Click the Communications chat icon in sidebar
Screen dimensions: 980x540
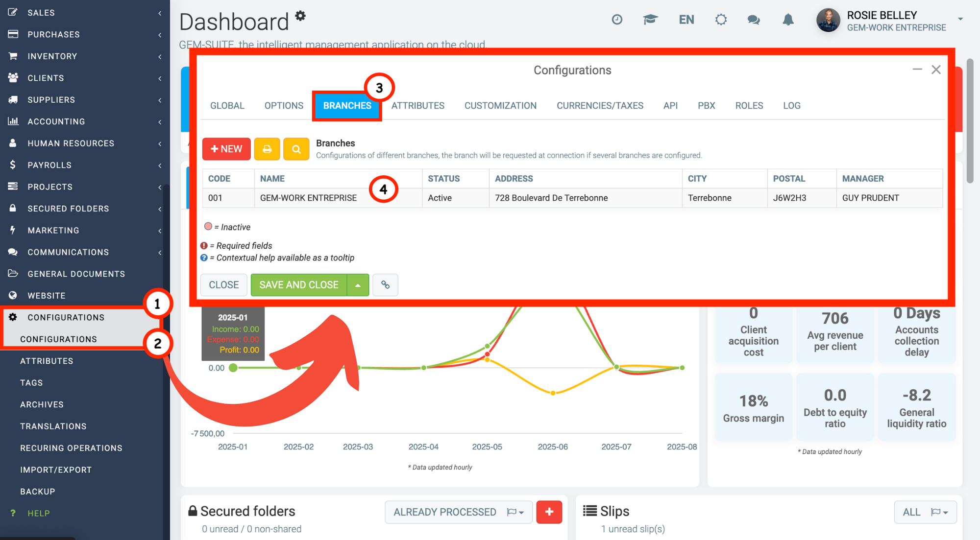13,252
